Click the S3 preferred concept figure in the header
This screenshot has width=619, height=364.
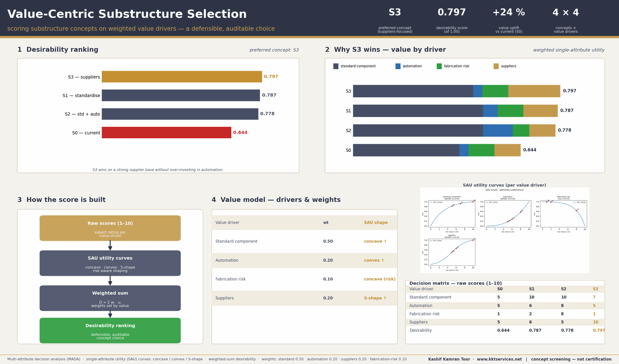(x=395, y=12)
